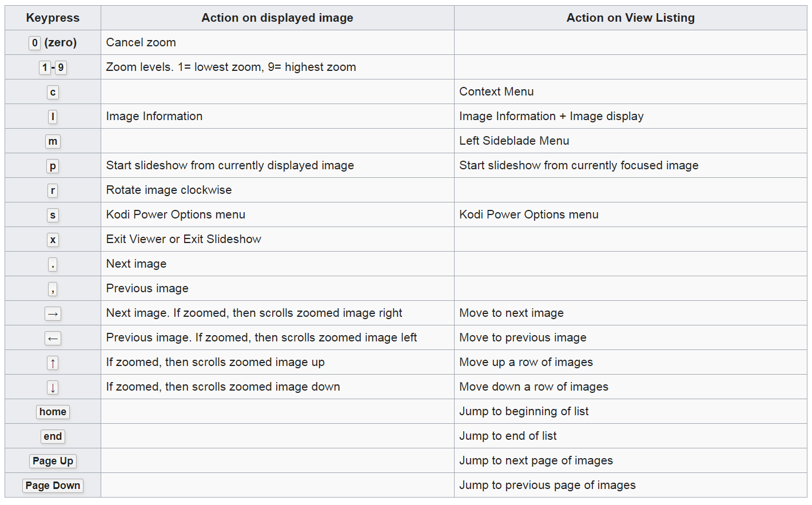Click the "Action on View Listing" header
The height and width of the screenshot is (505, 812).
pyautogui.click(x=630, y=18)
